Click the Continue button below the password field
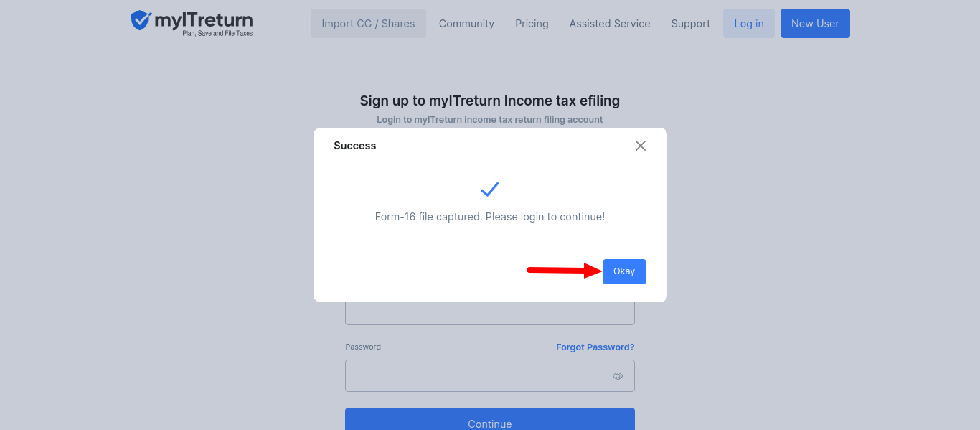 (490, 421)
